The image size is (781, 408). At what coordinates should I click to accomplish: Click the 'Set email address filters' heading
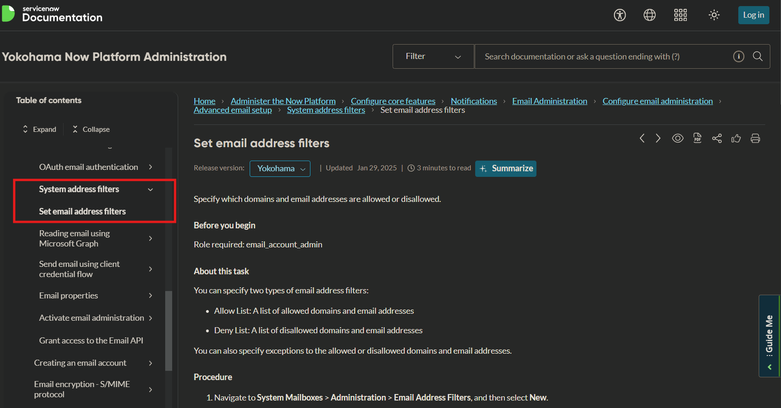point(261,143)
